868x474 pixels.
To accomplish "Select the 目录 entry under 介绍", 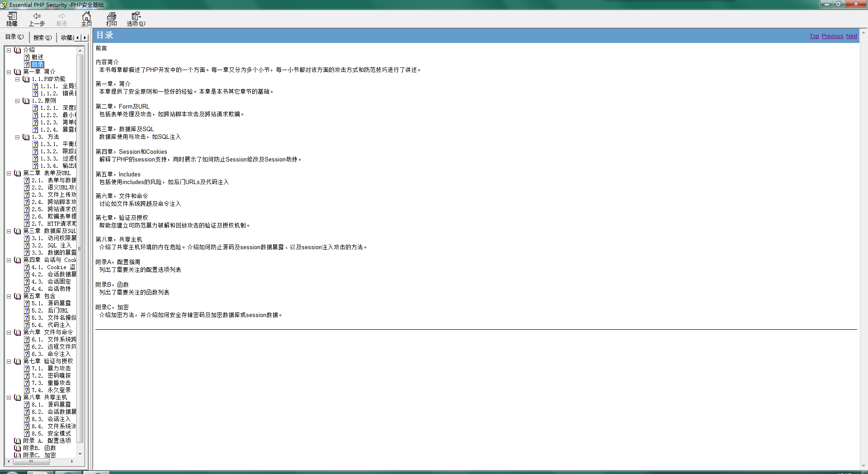I will tap(38, 65).
